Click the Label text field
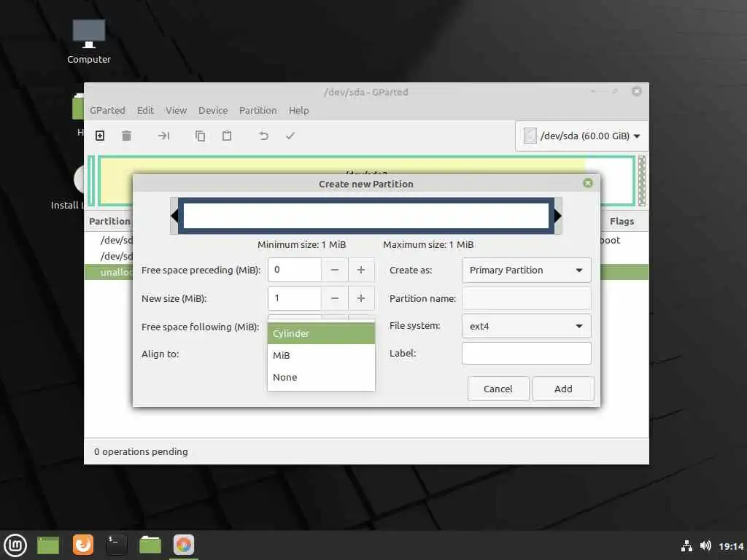Image resolution: width=747 pixels, height=560 pixels. (x=527, y=354)
